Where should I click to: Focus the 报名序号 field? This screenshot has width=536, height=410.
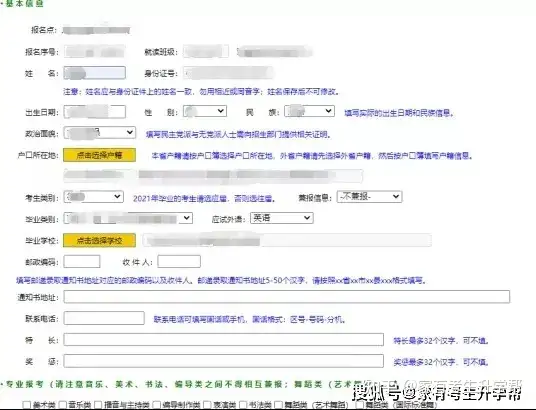coord(94,52)
